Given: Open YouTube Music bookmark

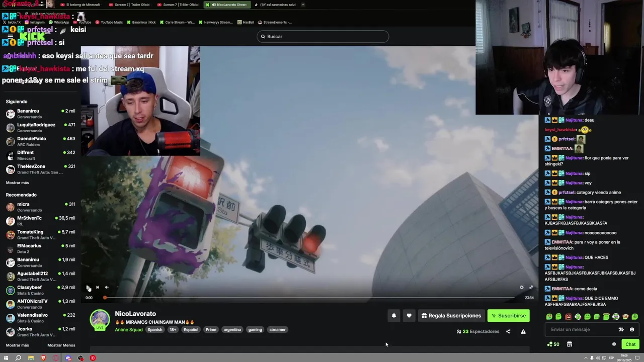Looking at the screenshot, I should [109, 22].
